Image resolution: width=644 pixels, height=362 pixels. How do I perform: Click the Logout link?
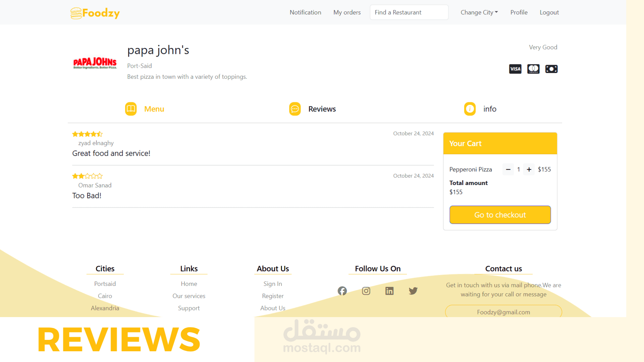[549, 12]
